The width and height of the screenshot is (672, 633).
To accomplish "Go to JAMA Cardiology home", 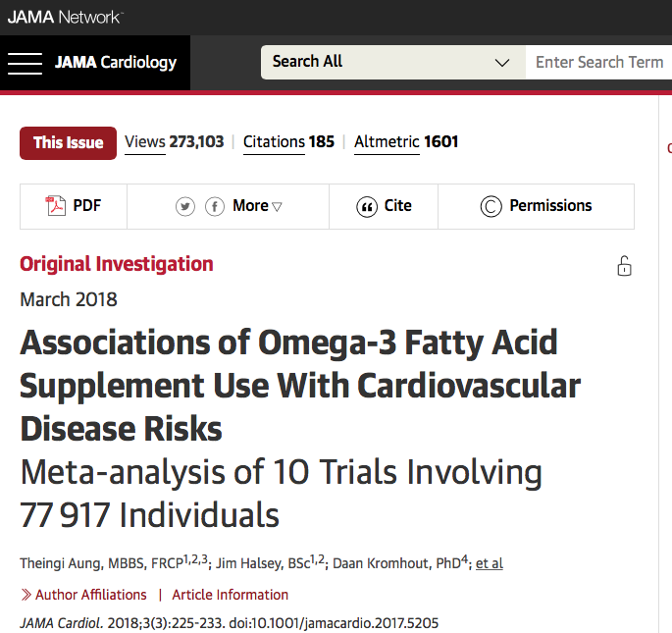I will (x=116, y=63).
